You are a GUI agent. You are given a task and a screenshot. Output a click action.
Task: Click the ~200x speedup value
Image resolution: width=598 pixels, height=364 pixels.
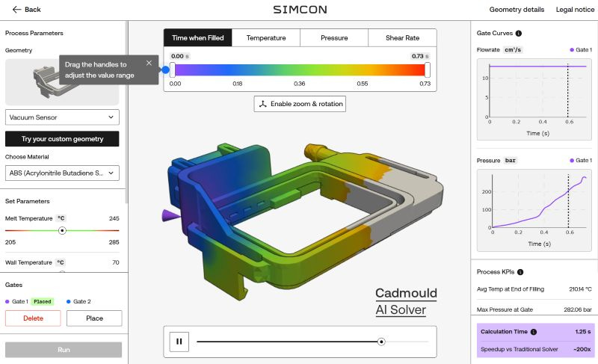click(x=582, y=349)
